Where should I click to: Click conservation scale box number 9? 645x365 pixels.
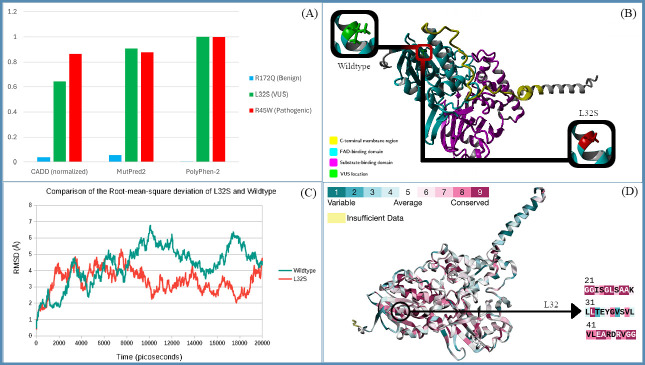click(480, 192)
